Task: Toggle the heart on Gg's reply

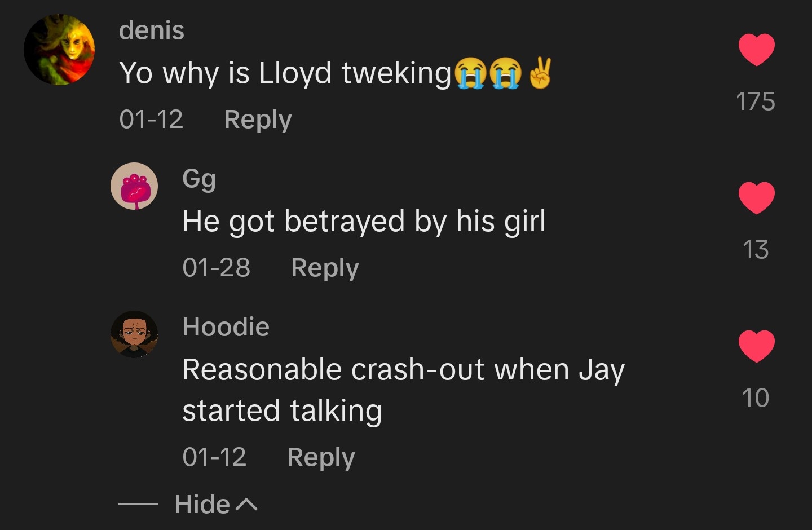Action: tap(756, 198)
